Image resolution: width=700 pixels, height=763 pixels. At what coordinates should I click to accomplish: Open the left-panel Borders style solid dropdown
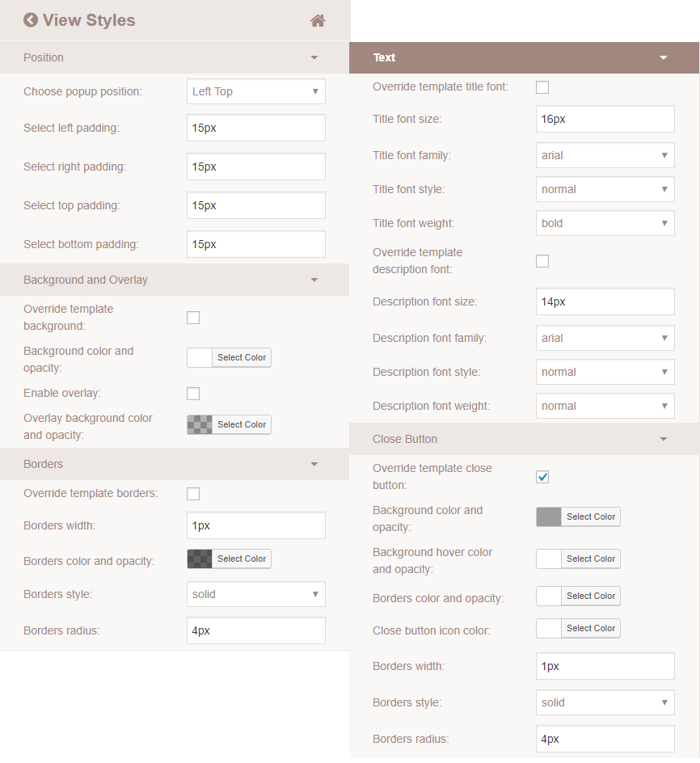pos(256,594)
